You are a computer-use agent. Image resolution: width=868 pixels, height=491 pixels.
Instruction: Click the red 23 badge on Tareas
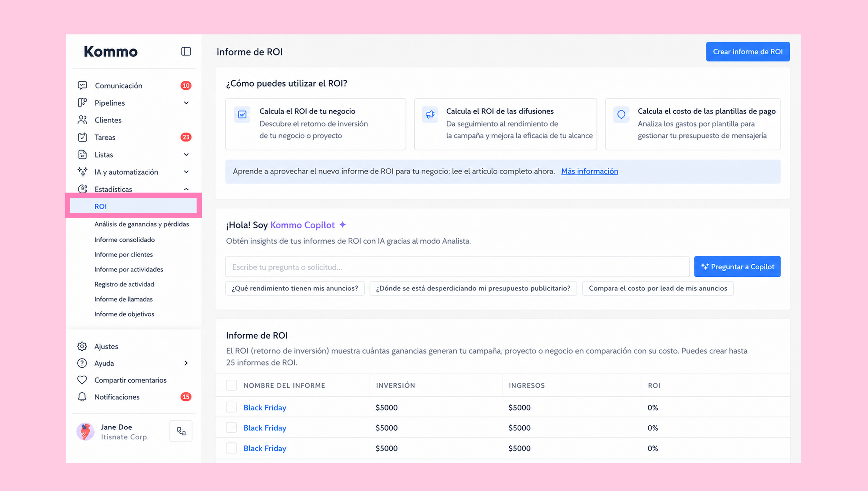pos(186,137)
